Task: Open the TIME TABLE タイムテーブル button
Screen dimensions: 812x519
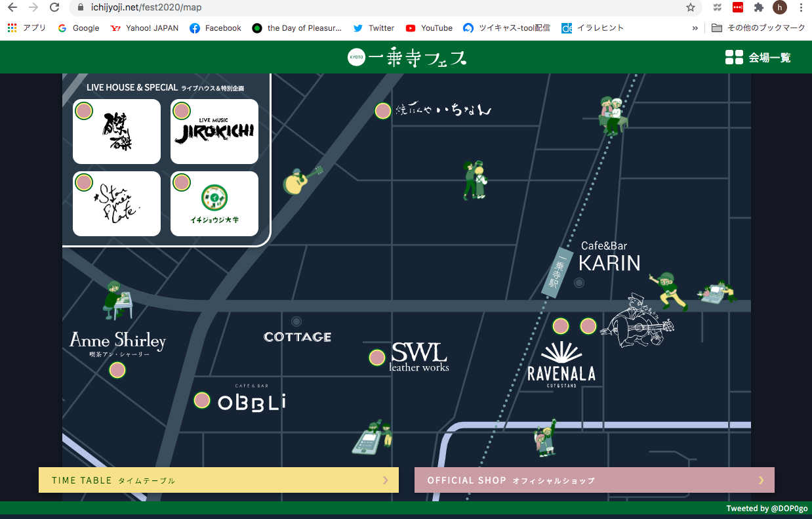Action: click(x=218, y=480)
